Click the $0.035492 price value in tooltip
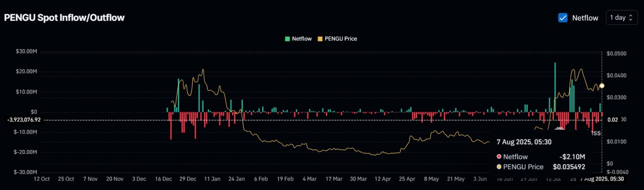 coord(569,167)
